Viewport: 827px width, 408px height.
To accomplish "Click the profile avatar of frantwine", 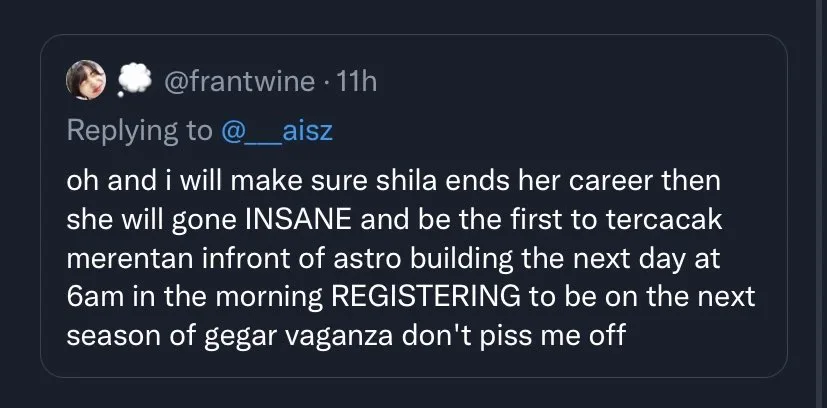I will (x=83, y=82).
